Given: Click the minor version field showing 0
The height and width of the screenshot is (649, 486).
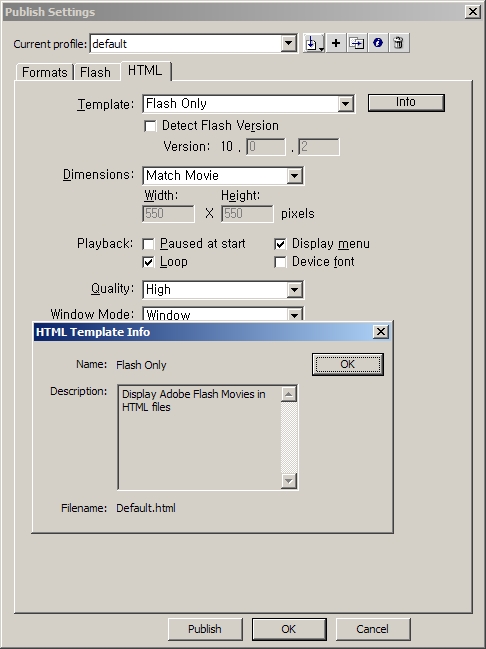Looking at the screenshot, I should click(x=266, y=147).
